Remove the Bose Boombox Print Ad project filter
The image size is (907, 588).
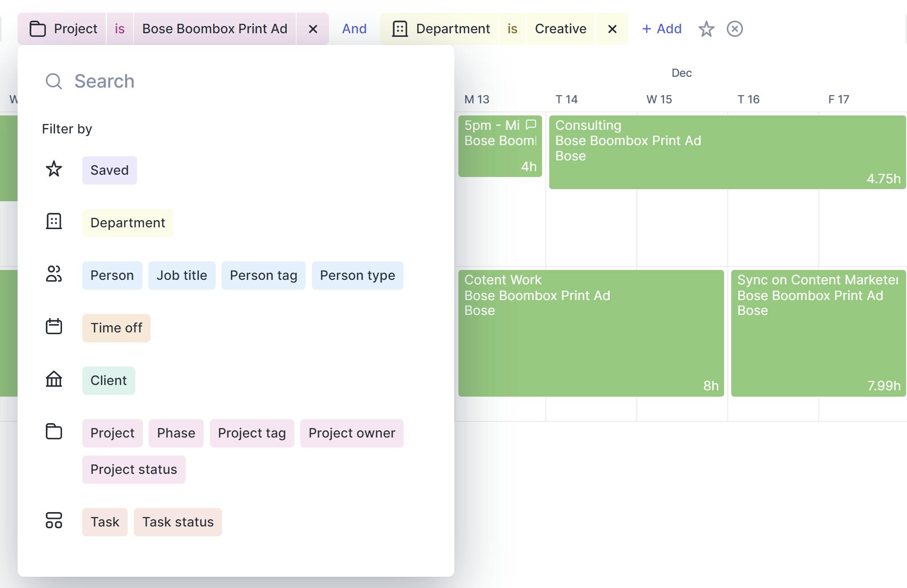click(313, 29)
